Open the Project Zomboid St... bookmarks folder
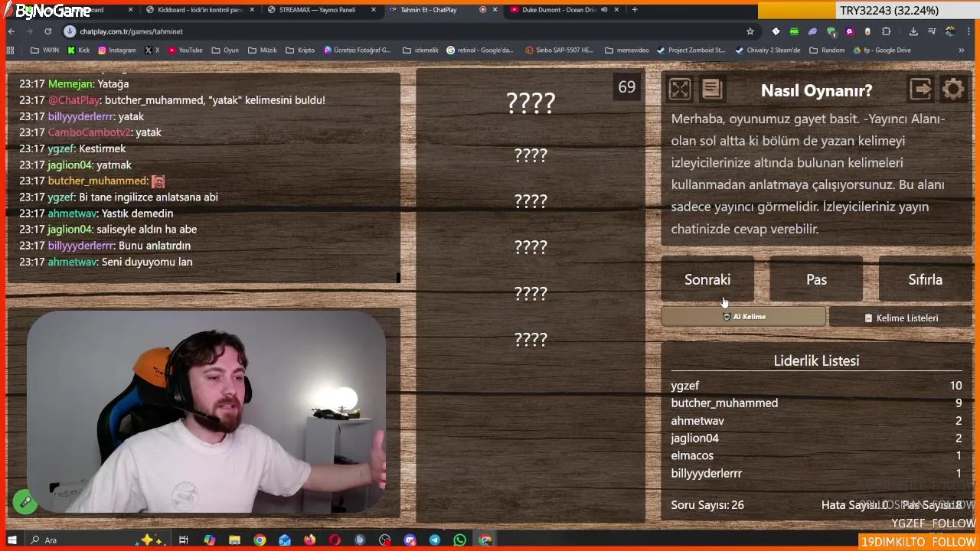The image size is (980, 551). 690,51
